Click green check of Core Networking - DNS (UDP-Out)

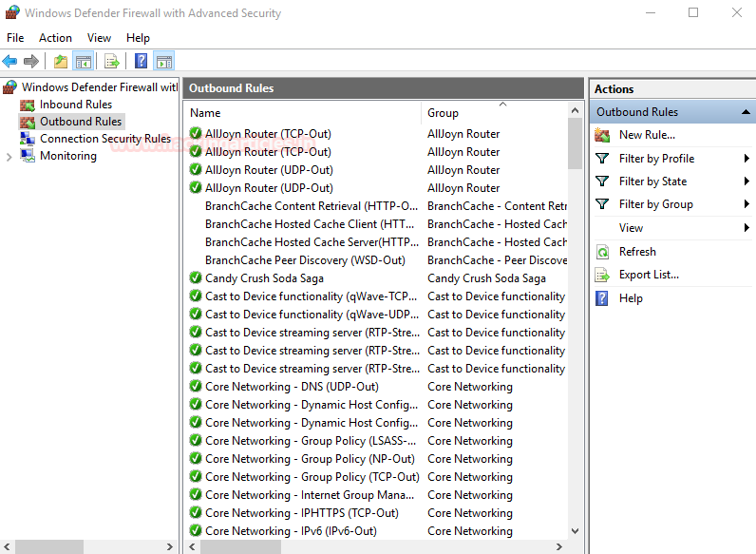196,387
